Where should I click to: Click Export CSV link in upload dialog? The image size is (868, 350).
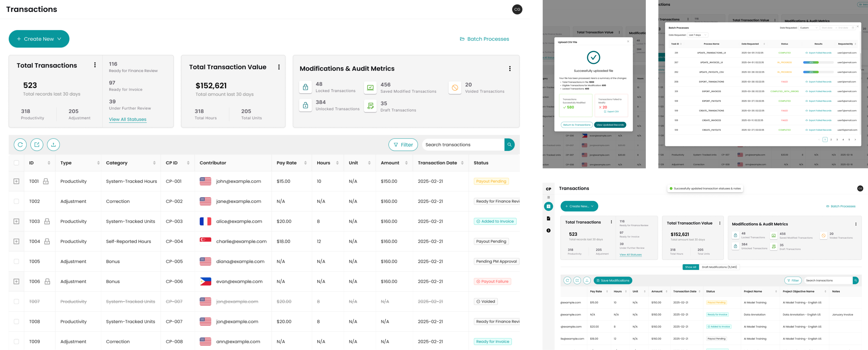(x=611, y=112)
